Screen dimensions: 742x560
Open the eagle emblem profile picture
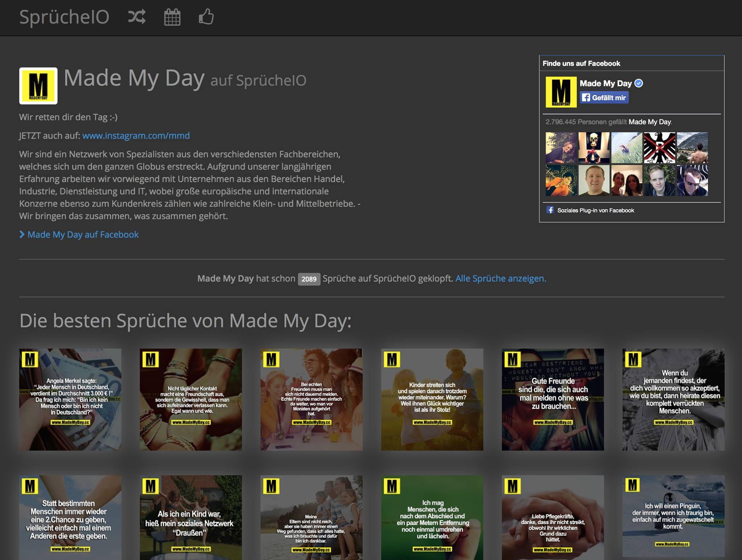[659, 148]
